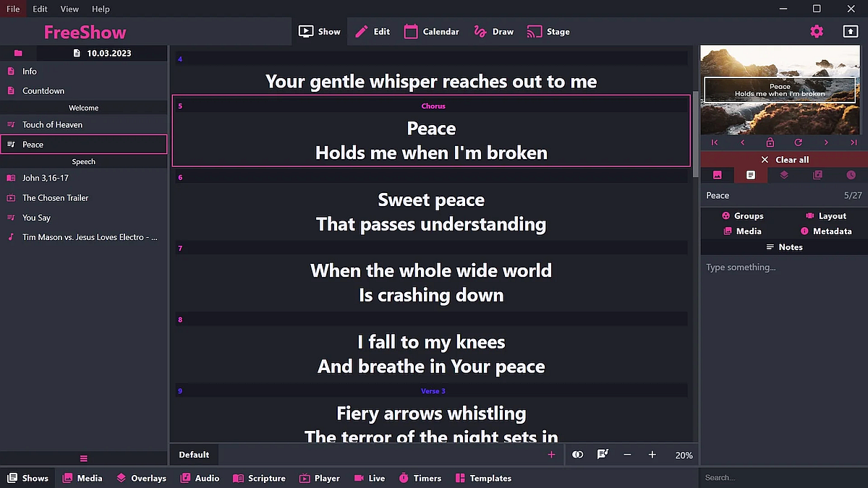This screenshot has width=868, height=488.
Task: Click the Clear all button
Action: (784, 160)
